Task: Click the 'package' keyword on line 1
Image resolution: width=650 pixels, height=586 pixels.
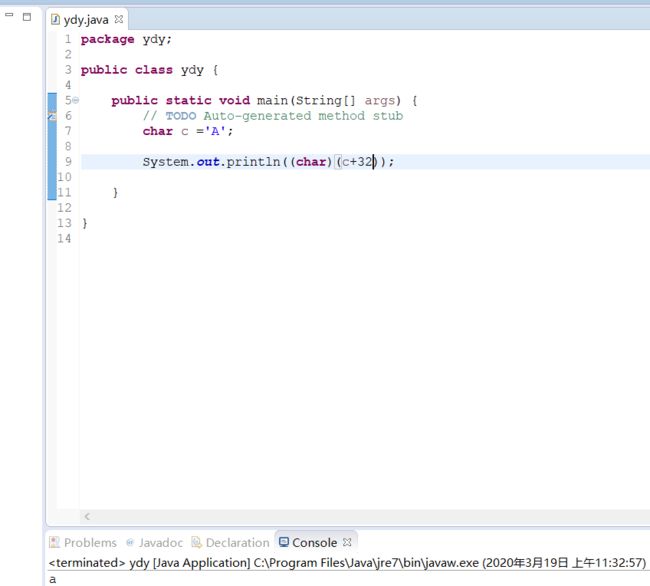Action: 107,39
